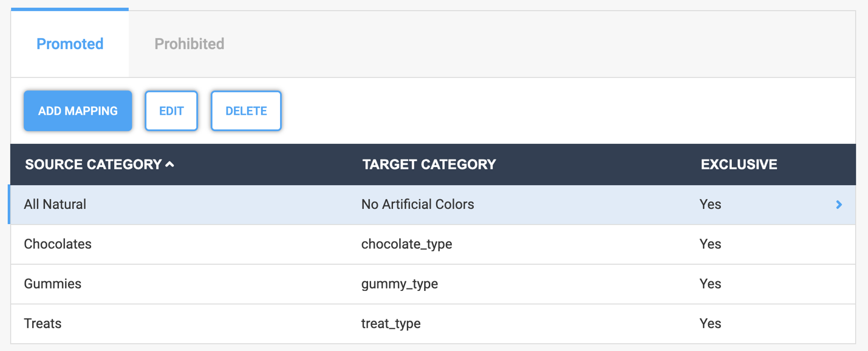The width and height of the screenshot is (868, 351).
Task: Click the EDIT button
Action: point(171,111)
